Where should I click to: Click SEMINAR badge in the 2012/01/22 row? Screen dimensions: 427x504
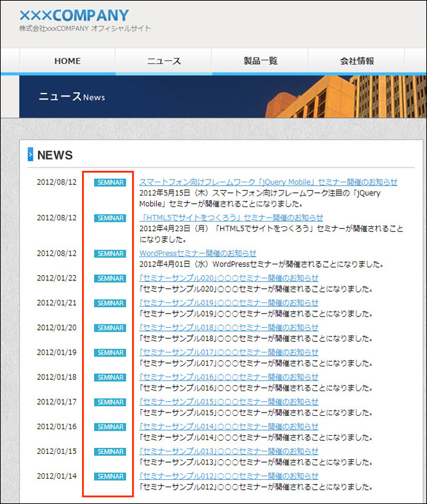click(110, 278)
